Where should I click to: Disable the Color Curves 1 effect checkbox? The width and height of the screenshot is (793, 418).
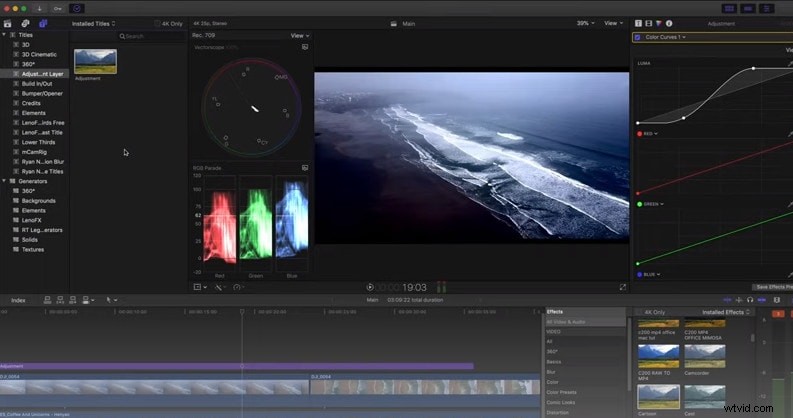pyautogui.click(x=638, y=37)
